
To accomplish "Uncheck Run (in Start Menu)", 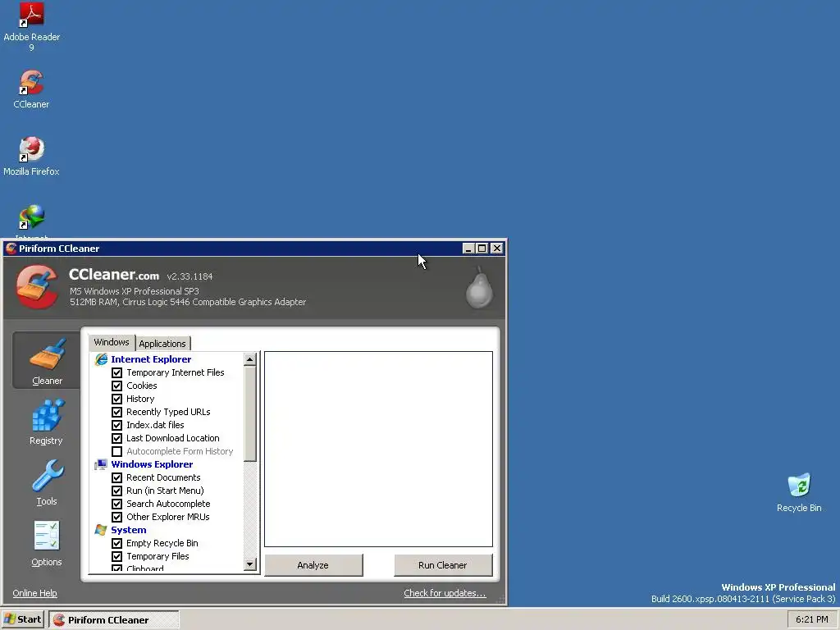I will pos(116,491).
